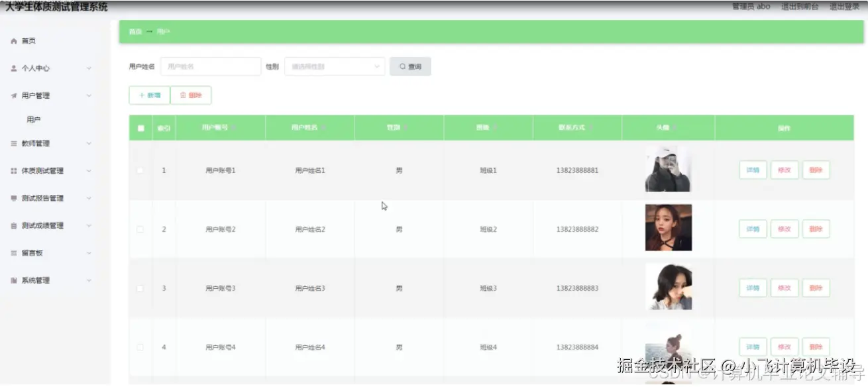Click the person icon beside 个人中心

point(13,68)
